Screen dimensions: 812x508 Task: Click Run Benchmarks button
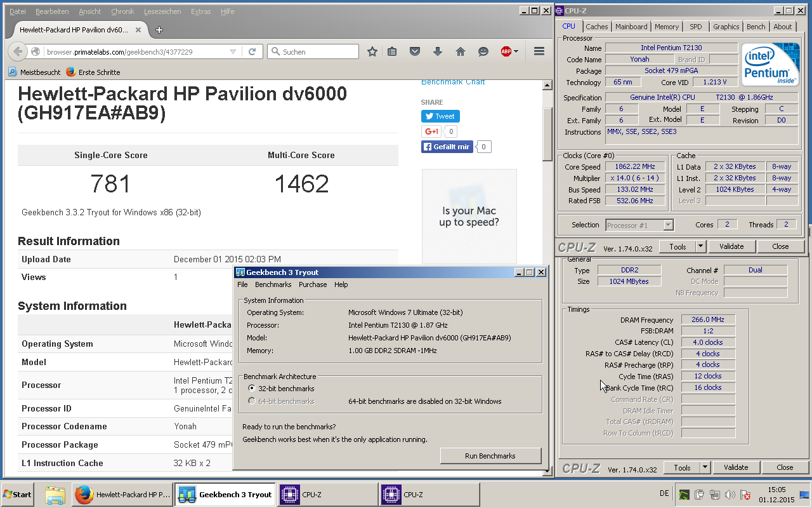click(x=490, y=455)
